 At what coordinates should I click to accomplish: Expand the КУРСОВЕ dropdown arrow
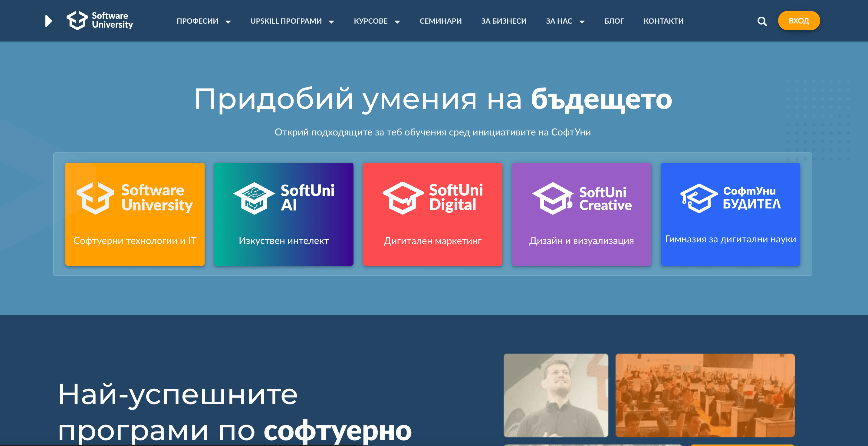point(397,22)
